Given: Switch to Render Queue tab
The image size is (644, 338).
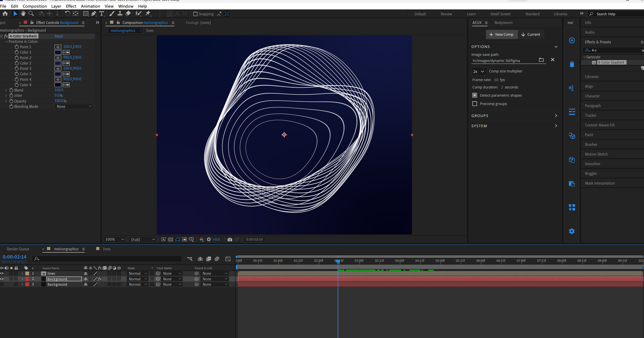Looking at the screenshot, I should (x=18, y=249).
